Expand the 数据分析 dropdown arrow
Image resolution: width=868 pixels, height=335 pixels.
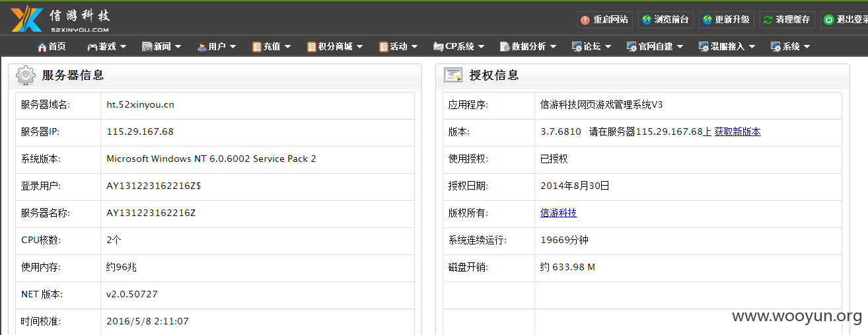pos(554,47)
